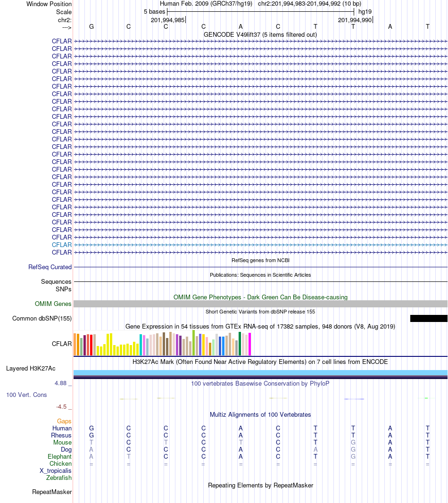Click the Sequences track label
This screenshot has height=503, width=448.
coord(56,281)
